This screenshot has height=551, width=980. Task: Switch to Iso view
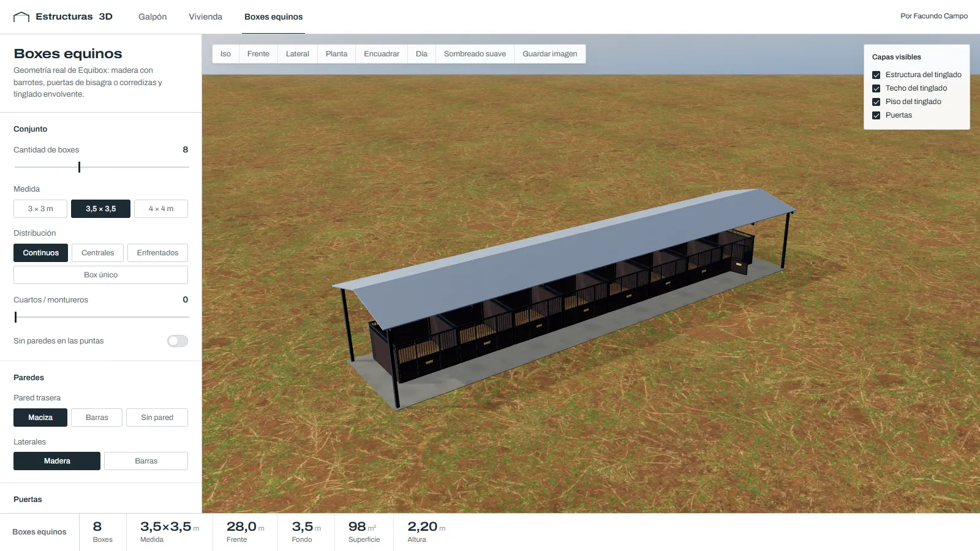point(225,54)
